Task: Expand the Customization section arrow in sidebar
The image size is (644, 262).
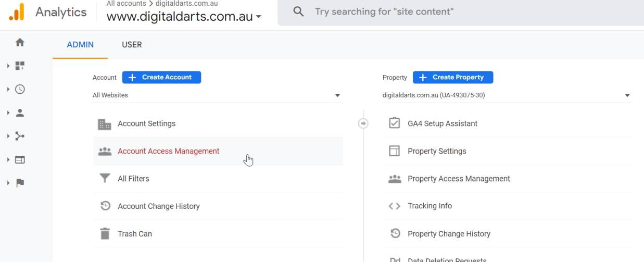Action: [x=8, y=66]
